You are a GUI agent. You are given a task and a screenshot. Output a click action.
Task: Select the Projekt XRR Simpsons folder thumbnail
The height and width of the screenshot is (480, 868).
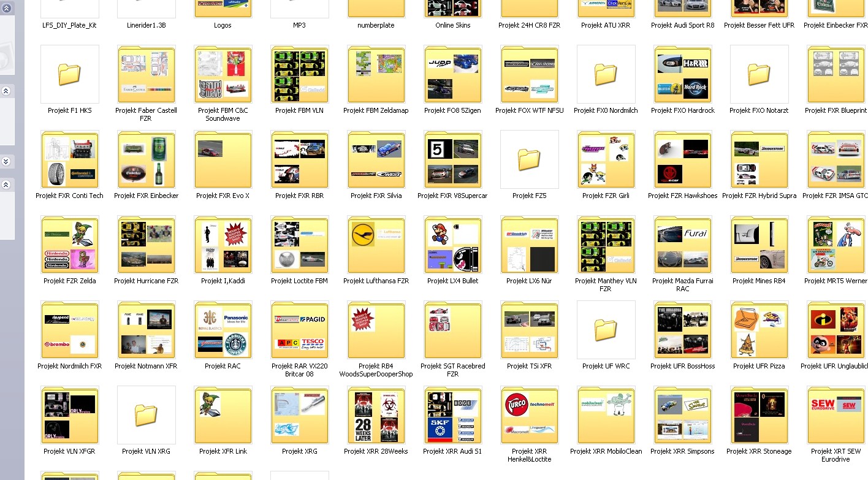click(x=683, y=415)
